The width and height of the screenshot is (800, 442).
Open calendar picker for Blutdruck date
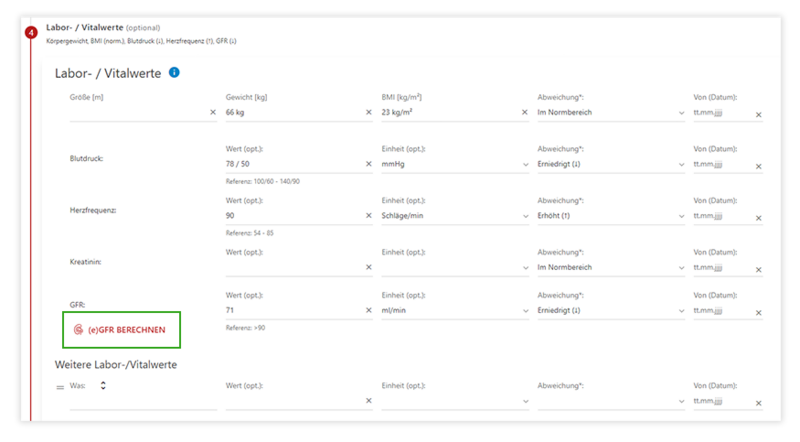coord(717,164)
